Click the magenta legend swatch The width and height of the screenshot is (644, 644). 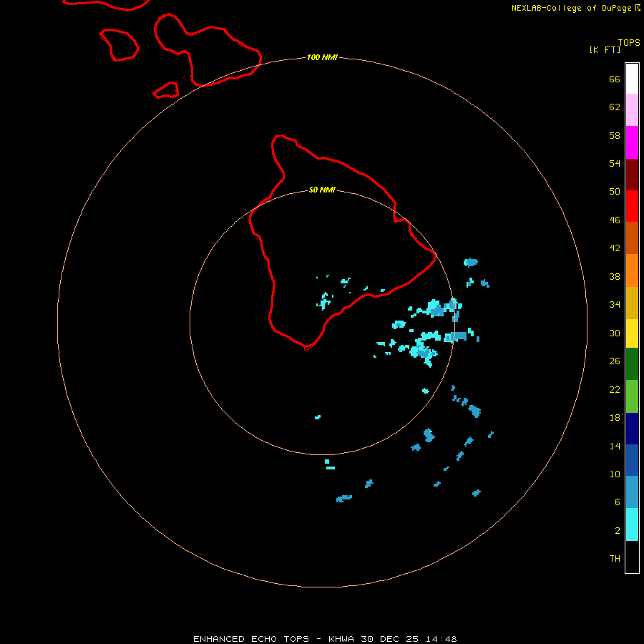[x=632, y=142]
